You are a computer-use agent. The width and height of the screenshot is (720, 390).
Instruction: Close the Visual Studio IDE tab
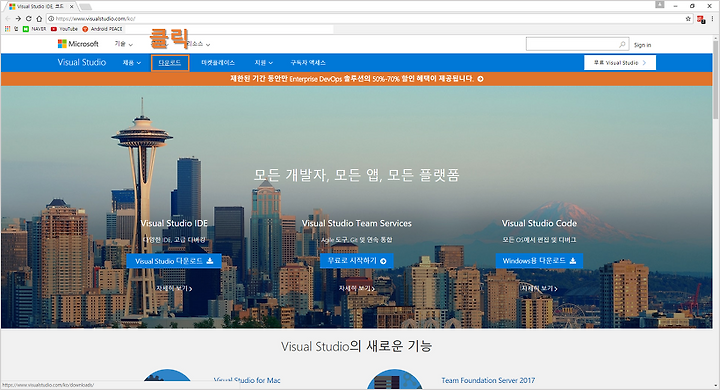click(71, 6)
